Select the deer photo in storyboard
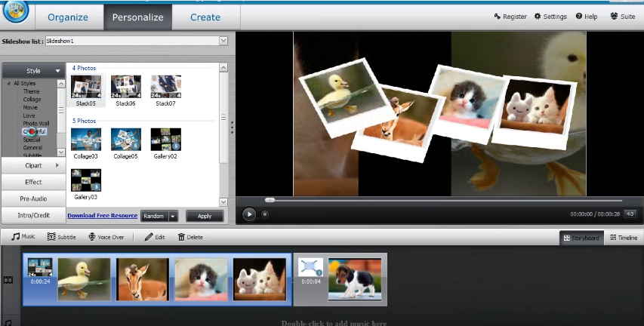Screen dimensions: 644x326 point(143,279)
